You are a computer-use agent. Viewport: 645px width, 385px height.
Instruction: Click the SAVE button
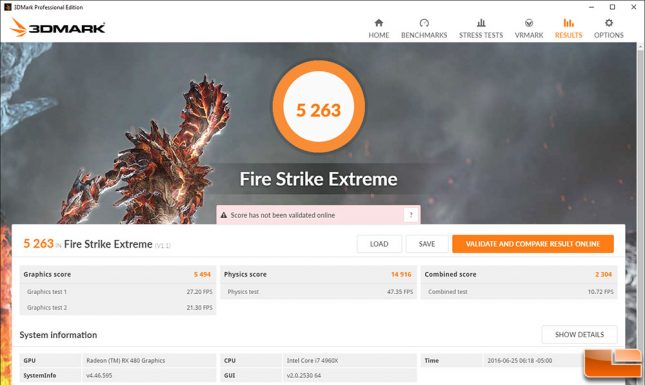(427, 244)
